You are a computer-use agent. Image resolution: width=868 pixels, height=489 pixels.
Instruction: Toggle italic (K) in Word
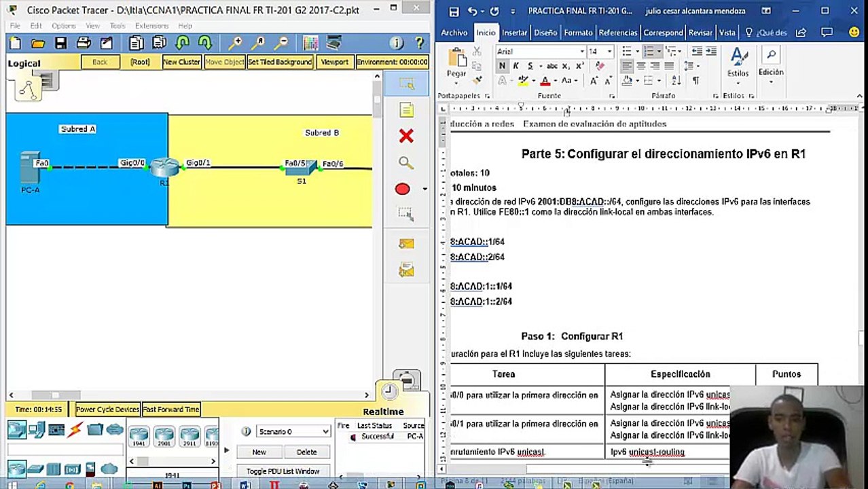coord(516,66)
